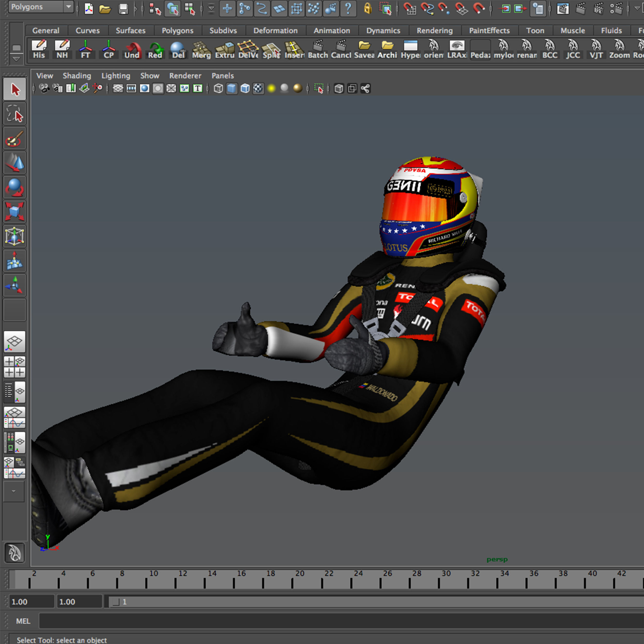Click the Split polygon shelf button
Screen dimensions: 644x644
pos(271,50)
